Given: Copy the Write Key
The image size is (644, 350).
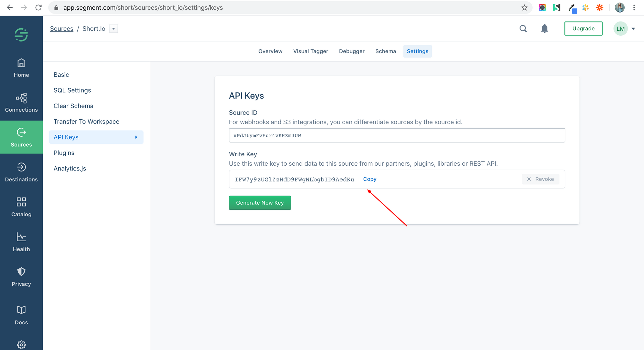Looking at the screenshot, I should tap(369, 179).
